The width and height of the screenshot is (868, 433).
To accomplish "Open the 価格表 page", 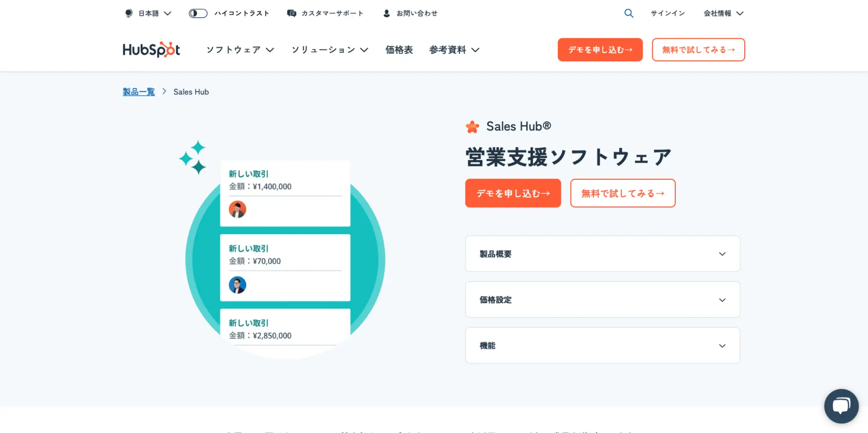I will point(399,50).
